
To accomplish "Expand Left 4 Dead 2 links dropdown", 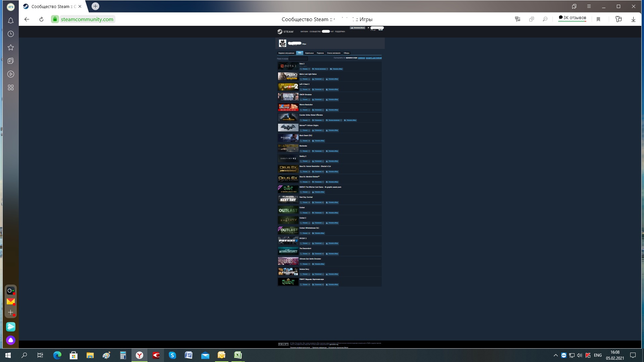I will tap(305, 89).
